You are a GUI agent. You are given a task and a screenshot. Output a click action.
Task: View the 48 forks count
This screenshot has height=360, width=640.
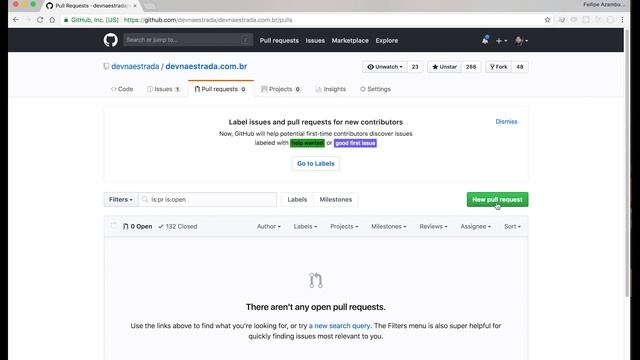(x=520, y=67)
